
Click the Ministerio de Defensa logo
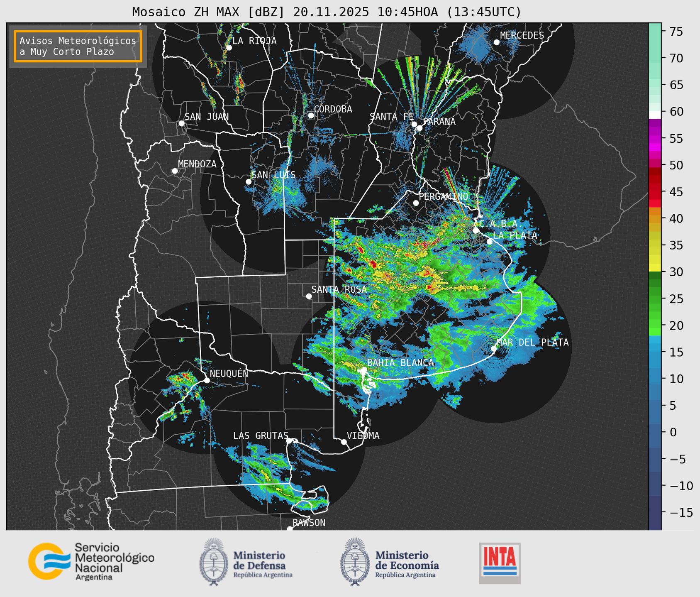click(x=246, y=562)
